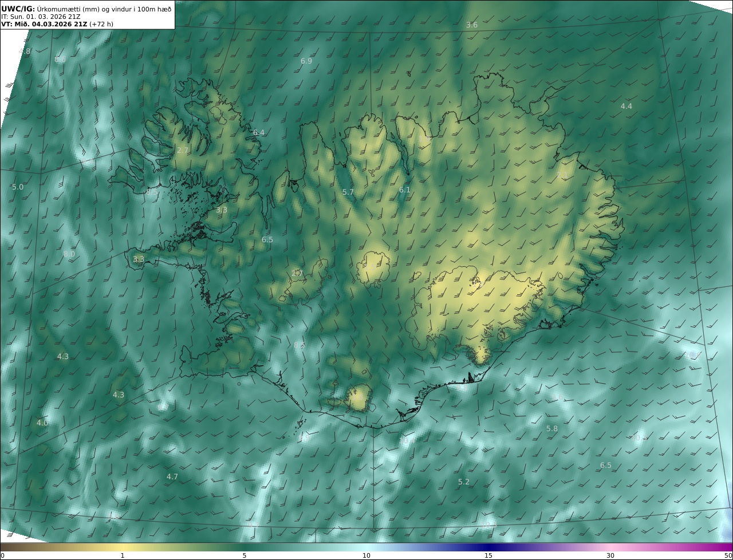This screenshot has height=560, width=733.
Task: Click the map value 6.9
Action: pyautogui.click(x=306, y=61)
